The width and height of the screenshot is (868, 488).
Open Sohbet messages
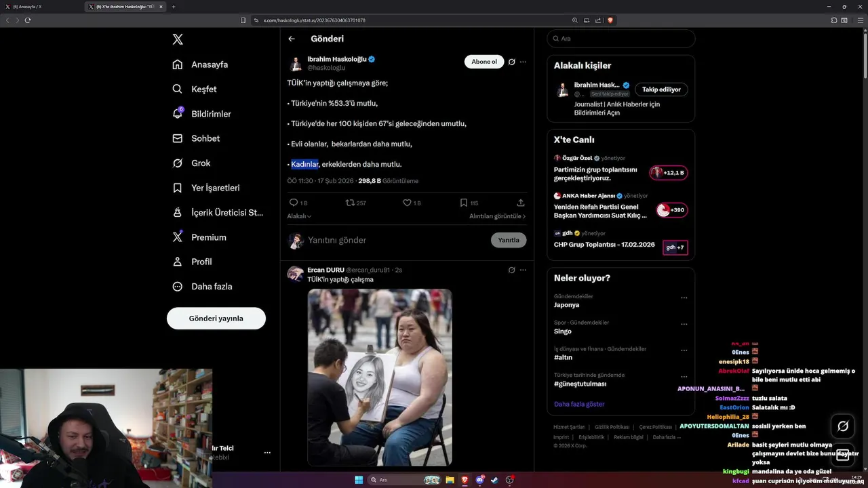click(196, 138)
